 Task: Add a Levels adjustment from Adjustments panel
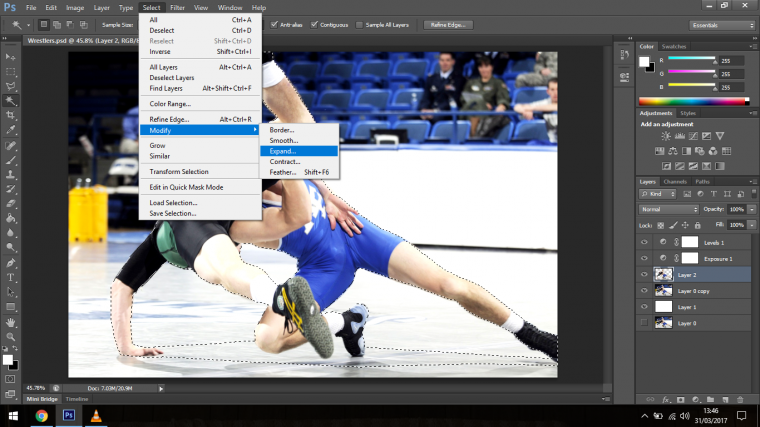(x=680, y=136)
